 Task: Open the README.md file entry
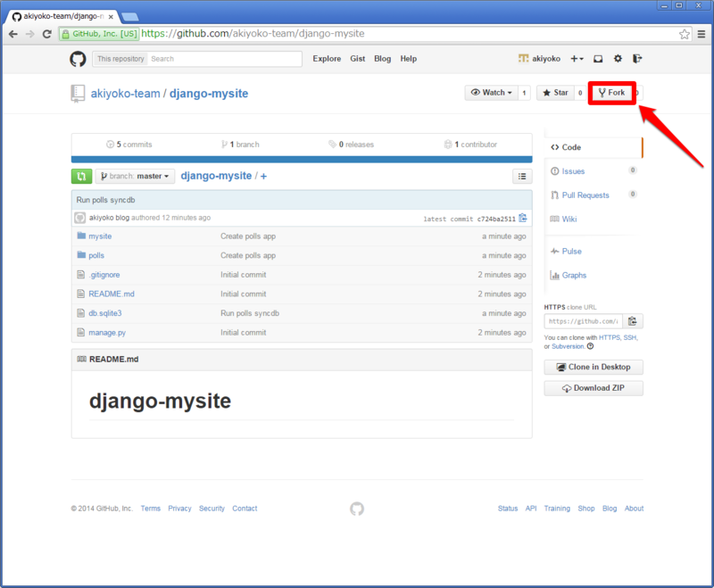112,294
